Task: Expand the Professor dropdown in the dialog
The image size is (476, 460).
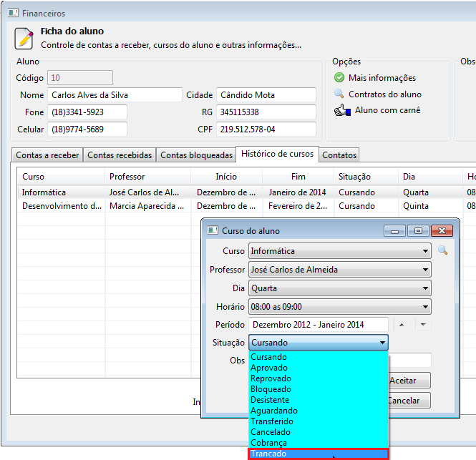Action: click(340, 270)
